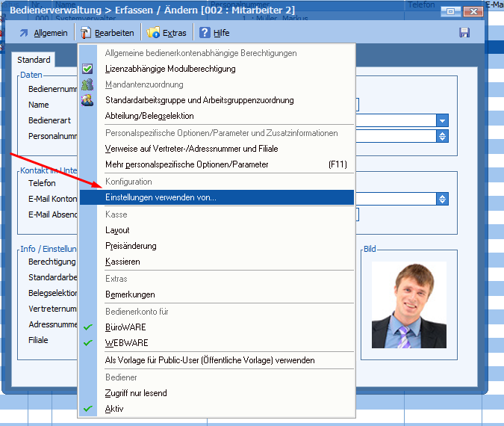Open the Hilfe menu

point(221,33)
